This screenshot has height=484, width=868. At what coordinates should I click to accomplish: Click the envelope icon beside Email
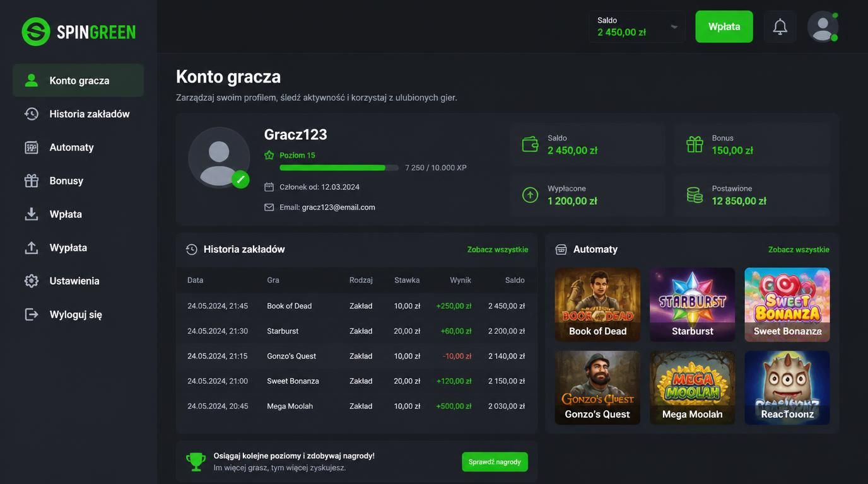[269, 207]
